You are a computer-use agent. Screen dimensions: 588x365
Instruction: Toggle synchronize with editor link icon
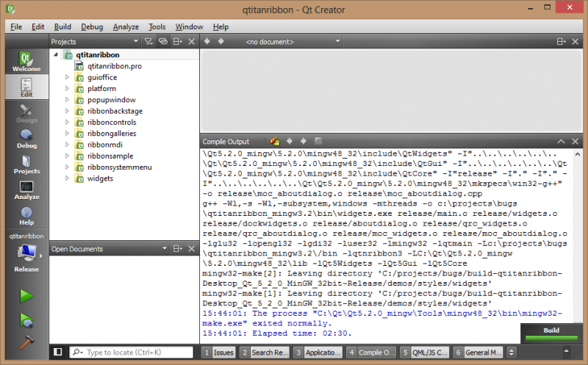[163, 42]
